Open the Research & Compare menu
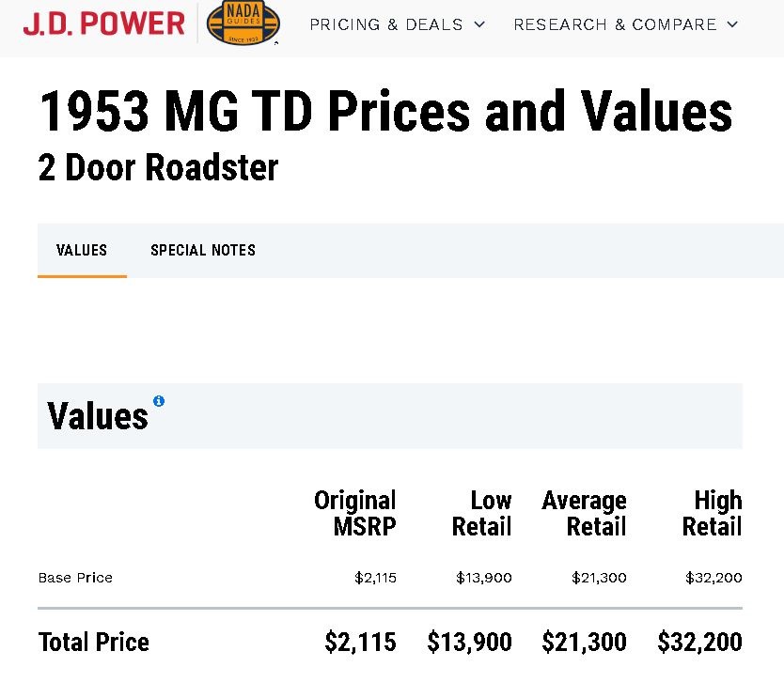784x682 pixels. pos(615,24)
